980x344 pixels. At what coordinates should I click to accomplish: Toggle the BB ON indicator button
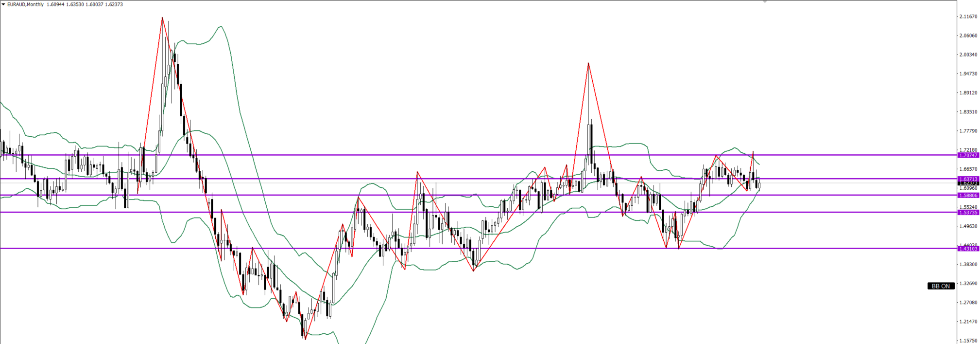click(x=941, y=286)
